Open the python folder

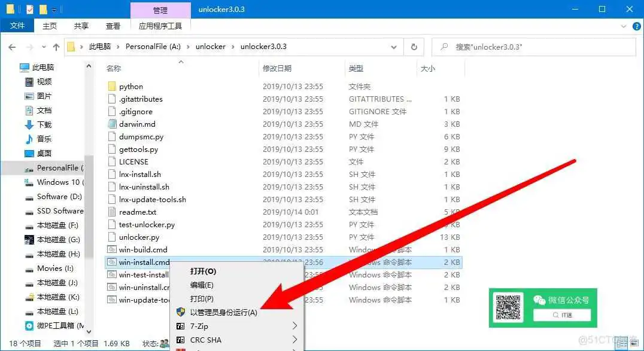[130, 86]
